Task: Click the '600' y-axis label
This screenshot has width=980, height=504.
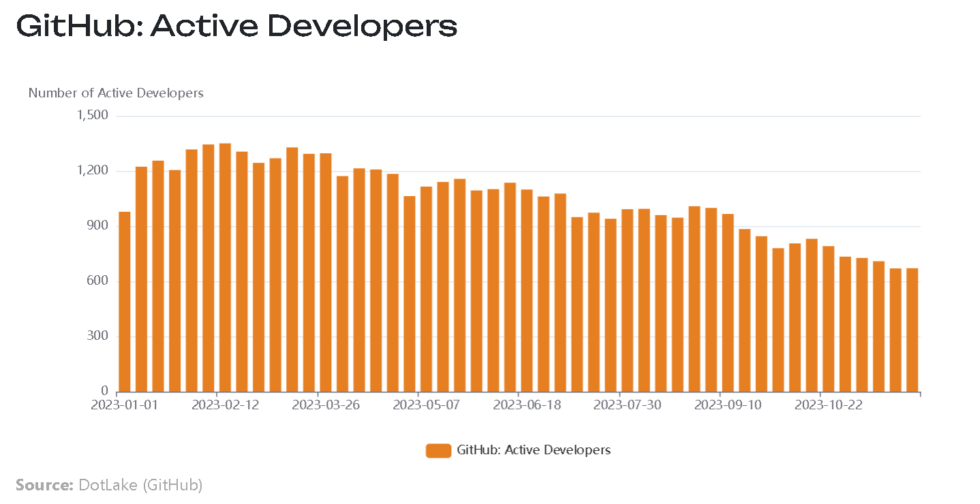Action: click(x=99, y=281)
